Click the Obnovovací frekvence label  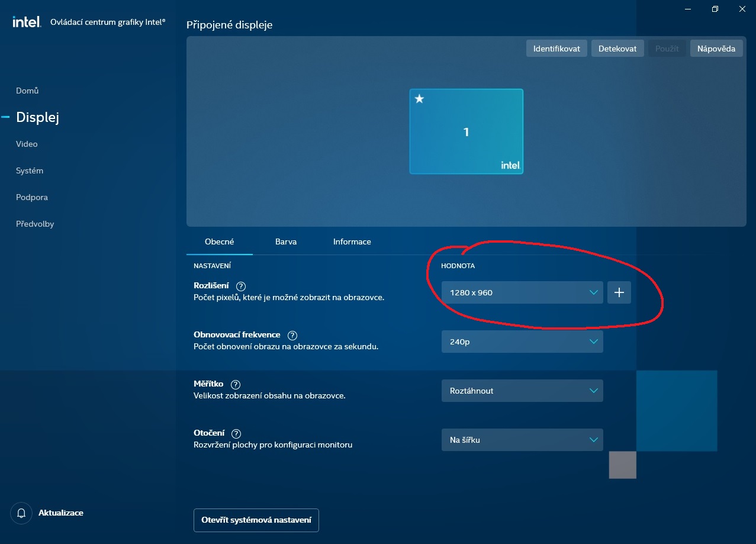coord(237,334)
